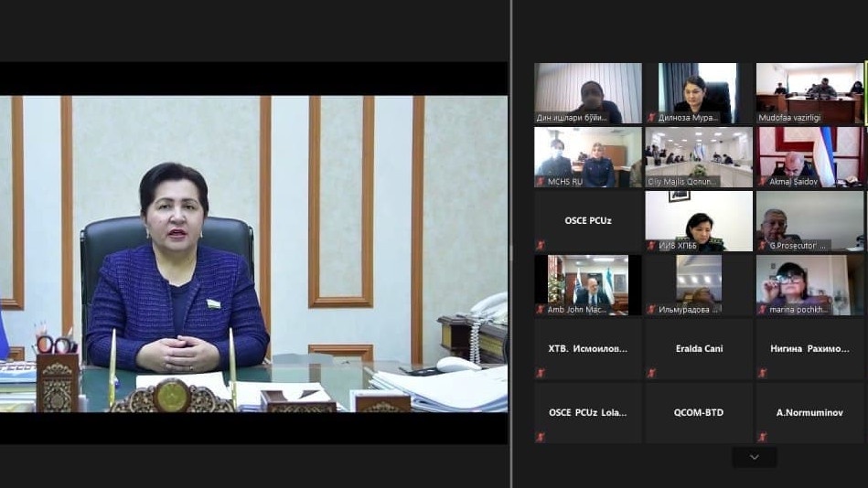
Task: Show more participants with down chevron
Action: 754,457
